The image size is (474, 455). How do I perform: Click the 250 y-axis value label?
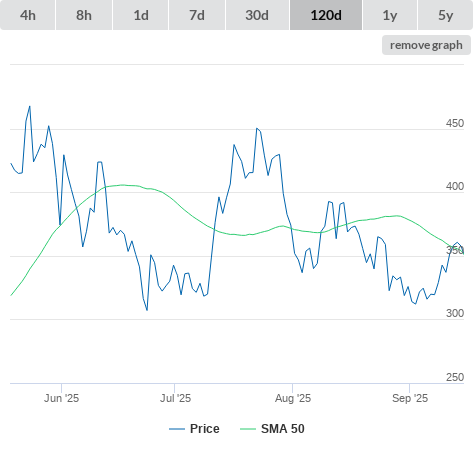click(455, 377)
